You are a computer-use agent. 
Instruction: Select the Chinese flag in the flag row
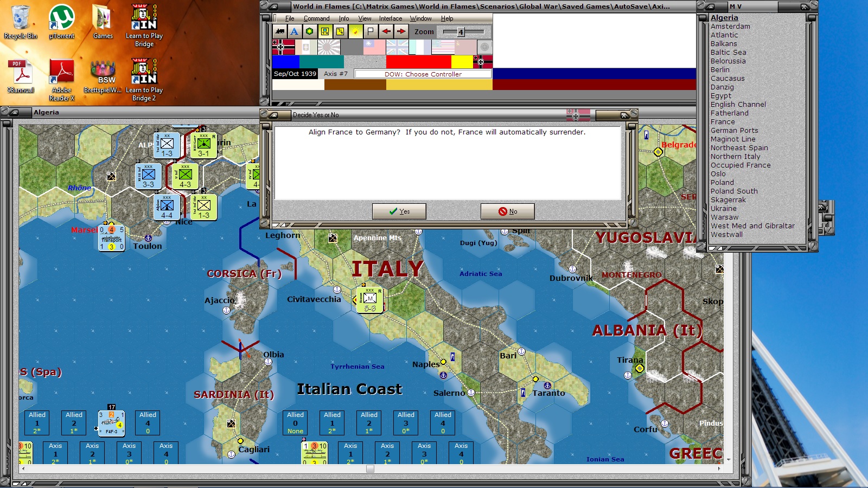[374, 47]
